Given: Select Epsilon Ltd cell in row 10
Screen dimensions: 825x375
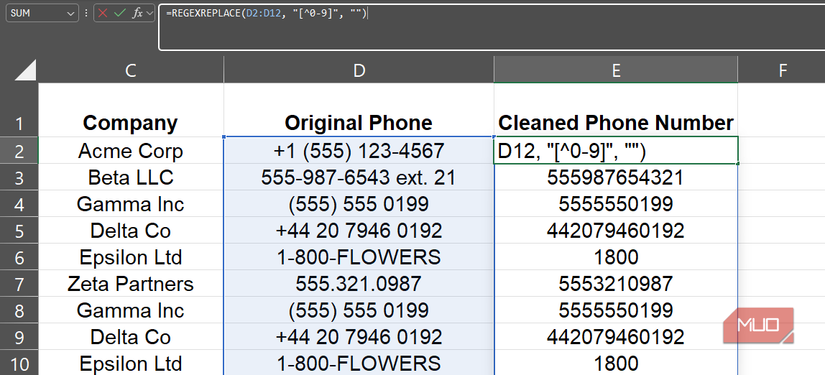Looking at the screenshot, I should (x=131, y=363).
